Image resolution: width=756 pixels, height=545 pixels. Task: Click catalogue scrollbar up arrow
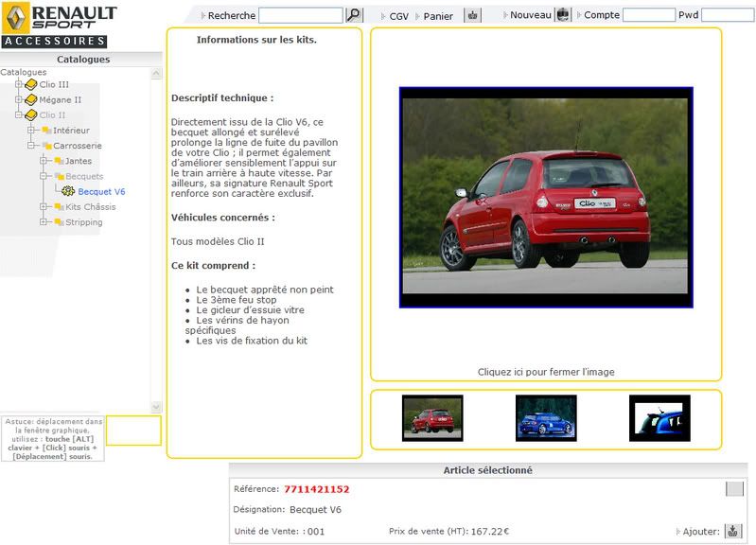click(x=156, y=73)
